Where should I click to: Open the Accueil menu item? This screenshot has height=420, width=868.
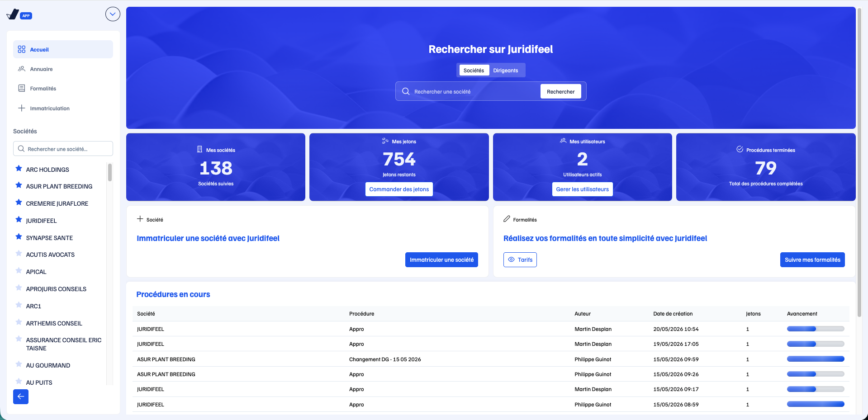tap(63, 49)
